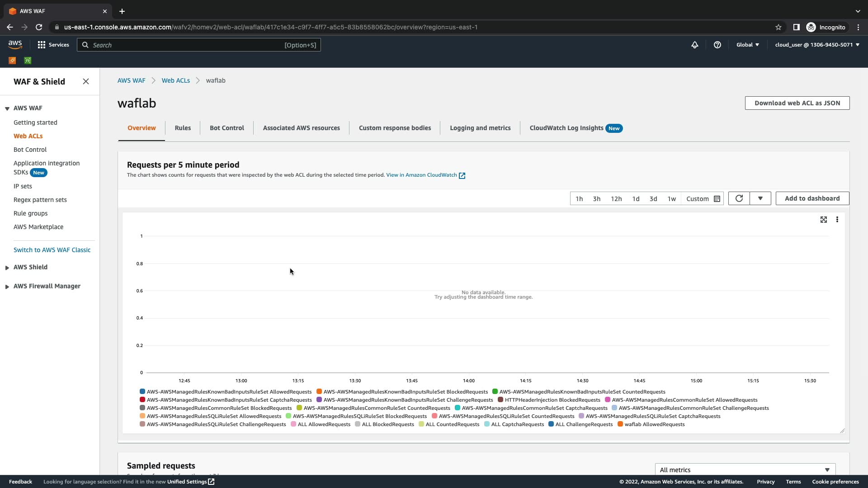This screenshot has height=488, width=868.
Task: Toggle HTTPHeaderInjection BlockedRequests legend entry
Action: 552,400
